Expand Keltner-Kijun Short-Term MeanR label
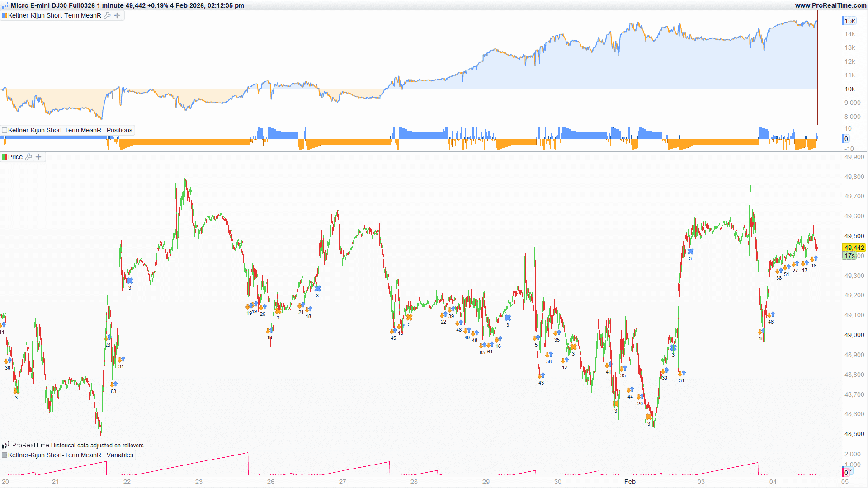The height and width of the screenshot is (488, 868). click(54, 15)
